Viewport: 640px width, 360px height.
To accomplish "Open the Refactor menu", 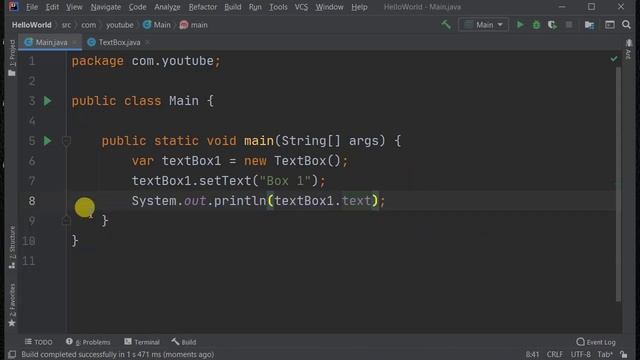I will point(202,7).
